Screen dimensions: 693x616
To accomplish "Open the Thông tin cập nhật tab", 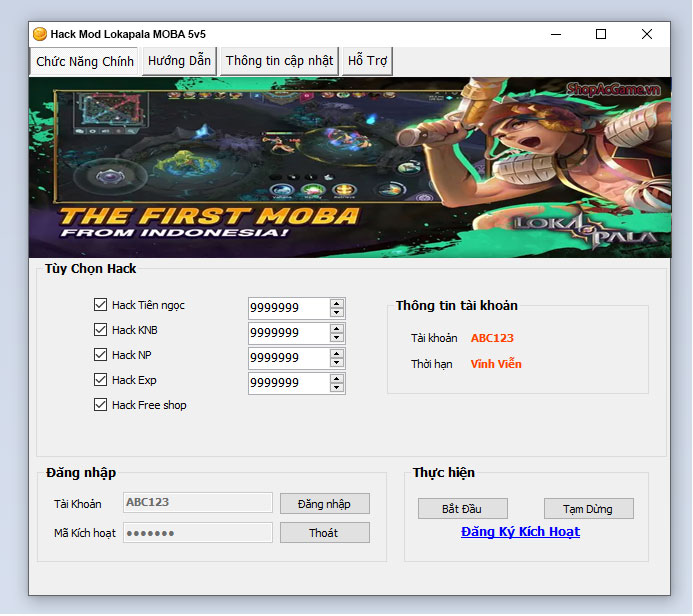I will (279, 61).
